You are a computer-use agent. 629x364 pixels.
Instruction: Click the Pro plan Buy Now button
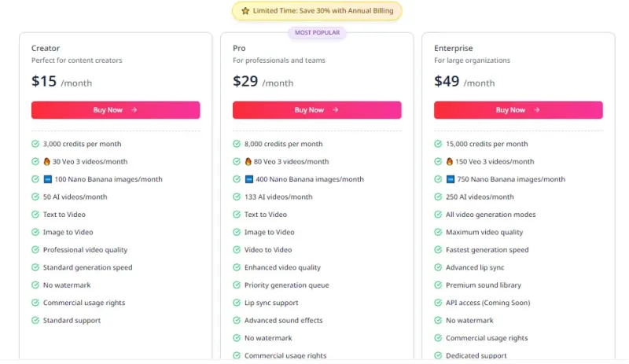[x=317, y=110]
